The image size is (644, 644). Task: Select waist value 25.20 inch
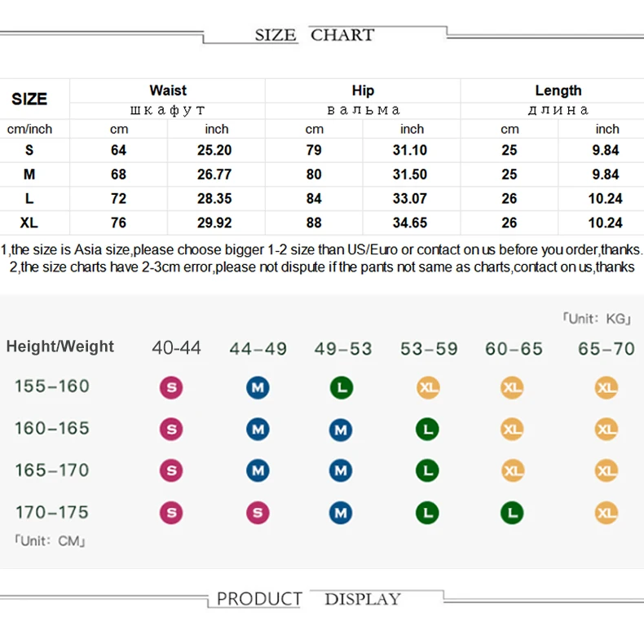click(214, 150)
